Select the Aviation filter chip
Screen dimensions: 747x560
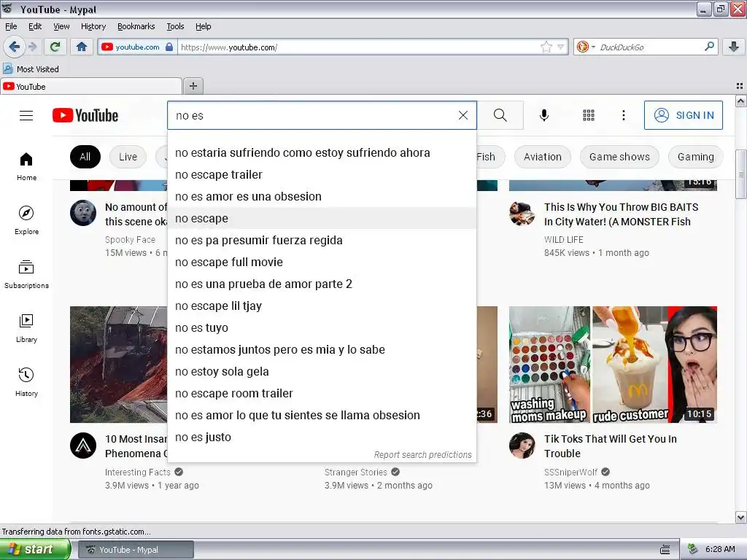coord(542,157)
